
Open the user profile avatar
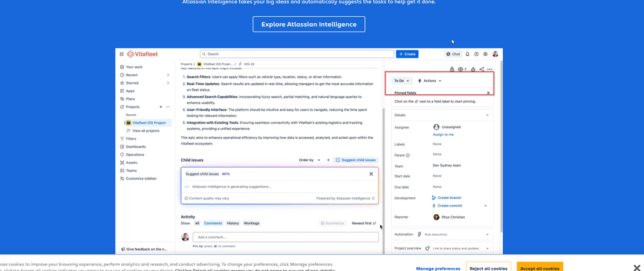495,54
